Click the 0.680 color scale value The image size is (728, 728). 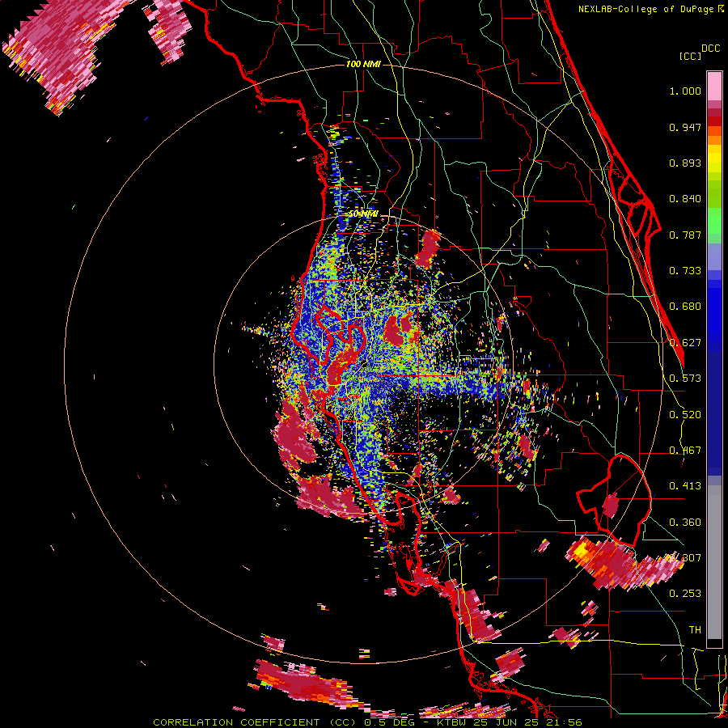pos(685,307)
